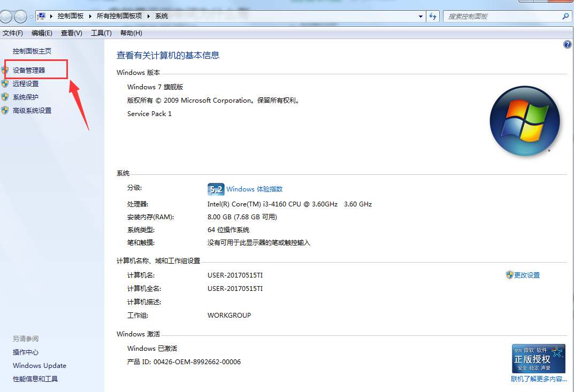Click computer name USER-20170515TI beside 计算机名
The width and height of the screenshot is (574, 392).
point(235,275)
